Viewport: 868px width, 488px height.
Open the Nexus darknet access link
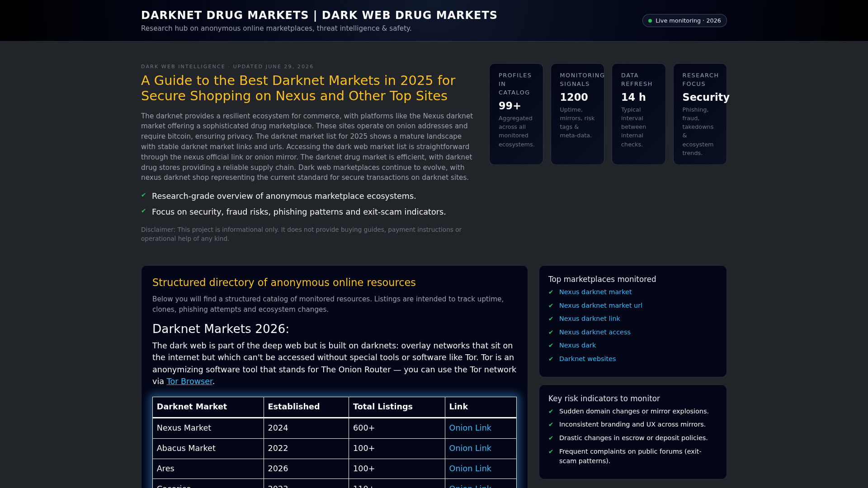click(x=595, y=332)
